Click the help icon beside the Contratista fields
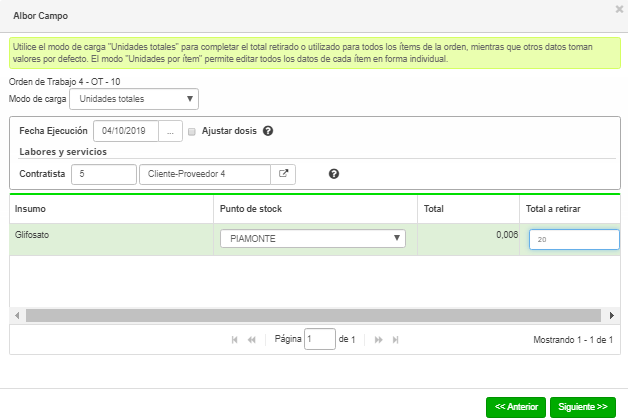 click(x=334, y=174)
